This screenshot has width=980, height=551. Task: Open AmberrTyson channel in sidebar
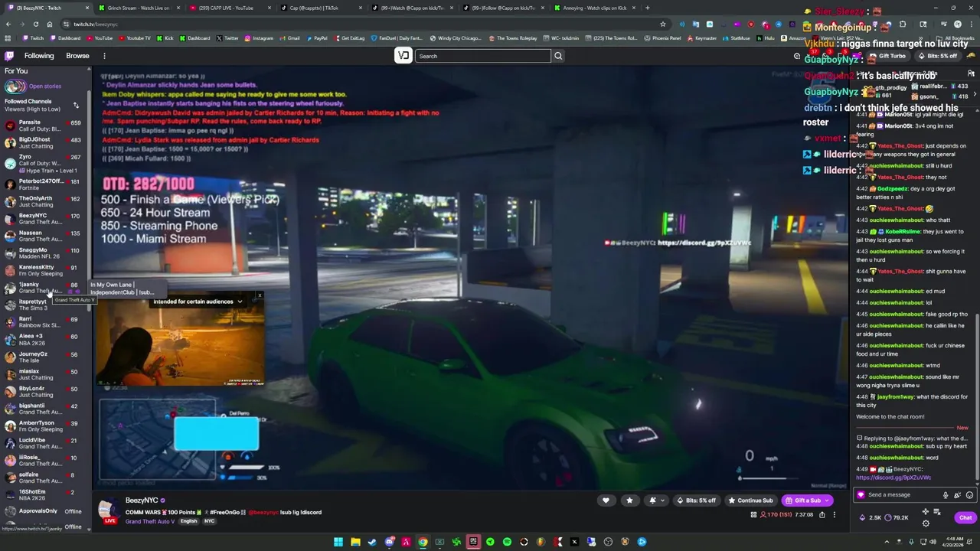[44, 425]
